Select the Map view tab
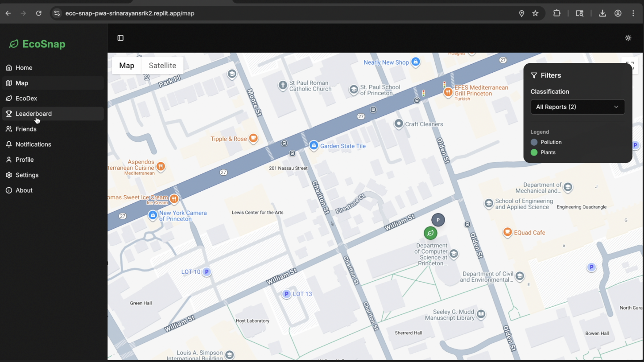Screen dimensions: 644x362 (127, 66)
